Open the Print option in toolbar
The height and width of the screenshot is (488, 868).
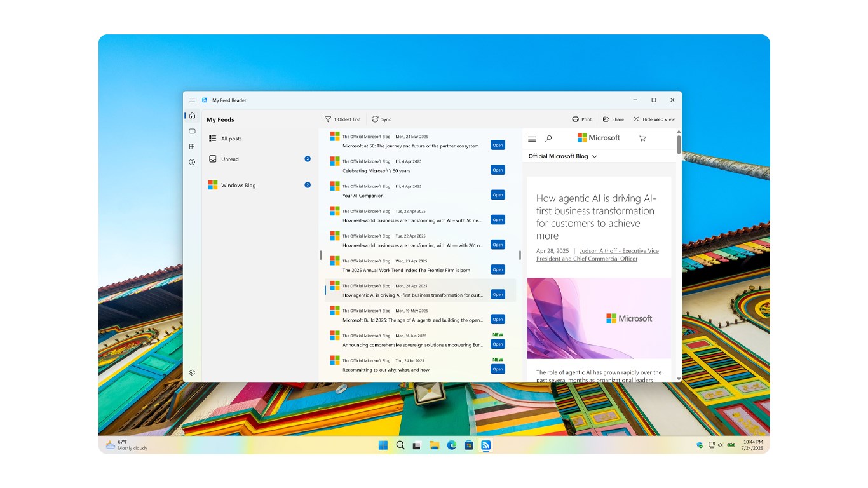tap(581, 119)
